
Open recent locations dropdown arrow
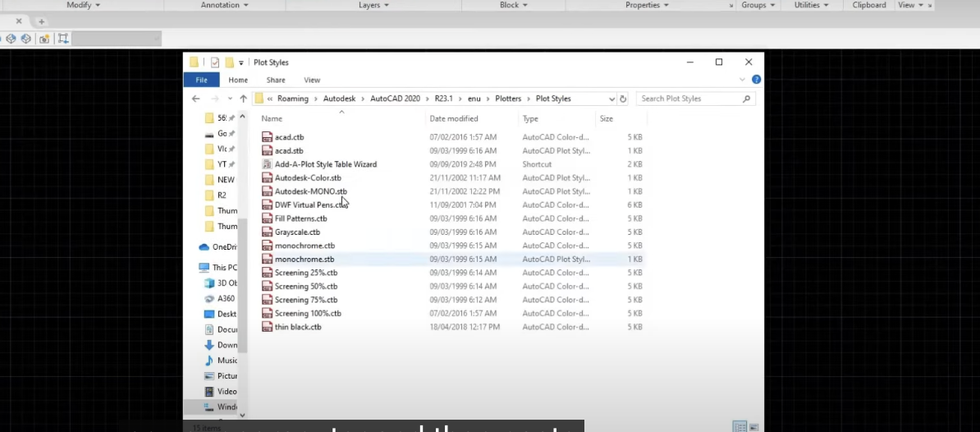coord(230,99)
